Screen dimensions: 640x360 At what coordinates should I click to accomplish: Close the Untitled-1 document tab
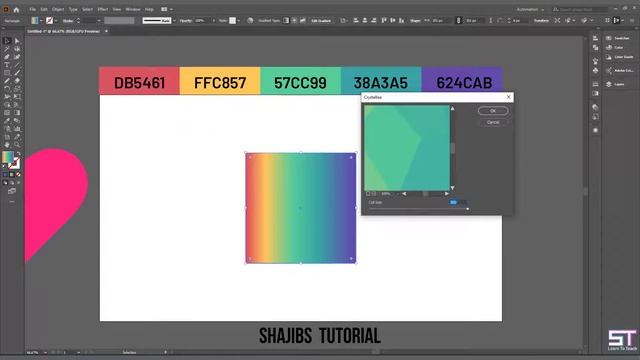[x=106, y=31]
